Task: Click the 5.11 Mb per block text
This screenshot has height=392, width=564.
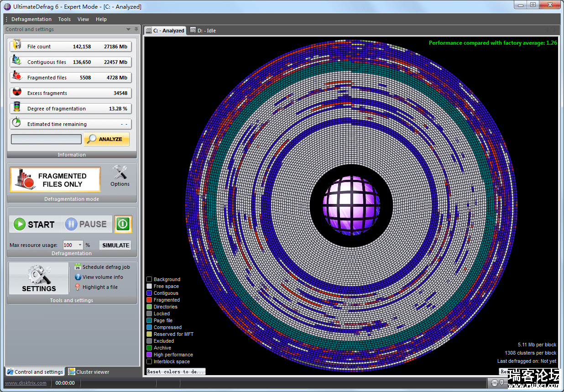Action: (x=537, y=345)
